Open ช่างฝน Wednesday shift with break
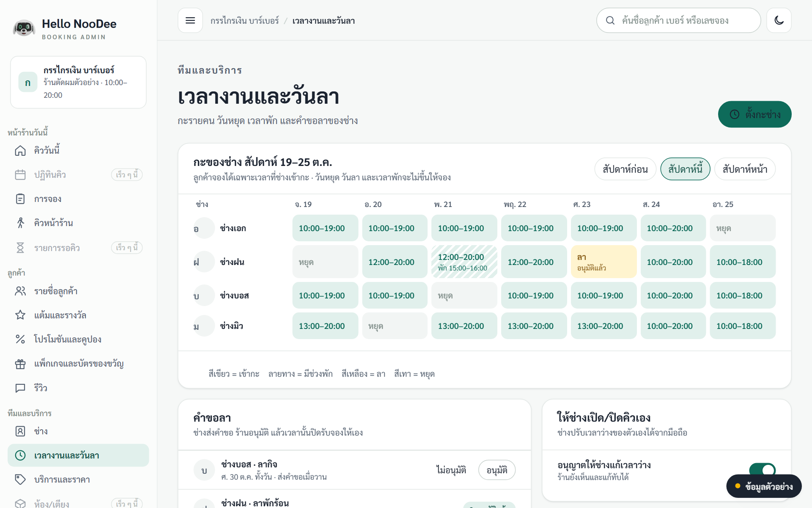The image size is (812, 508). coord(464,262)
